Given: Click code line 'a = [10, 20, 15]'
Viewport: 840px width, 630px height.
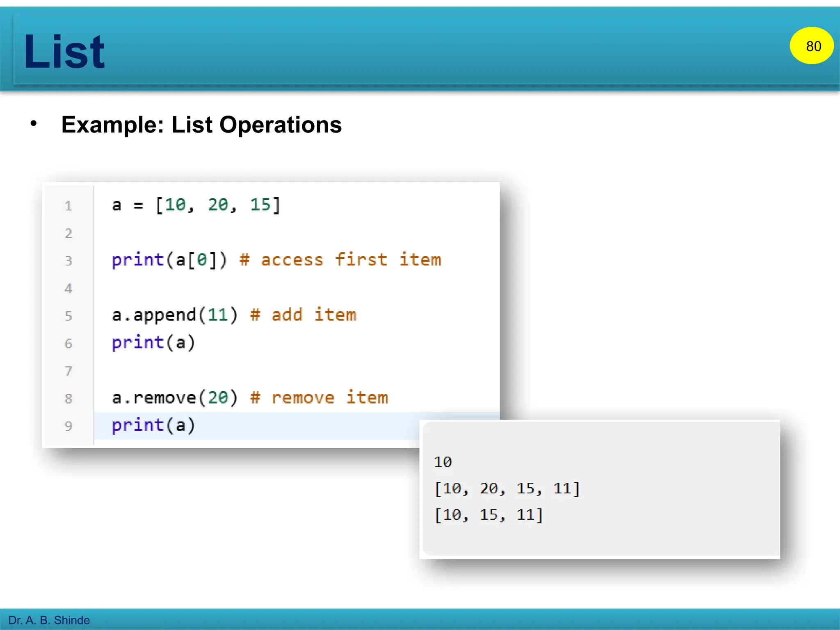Looking at the screenshot, I should point(196,205).
